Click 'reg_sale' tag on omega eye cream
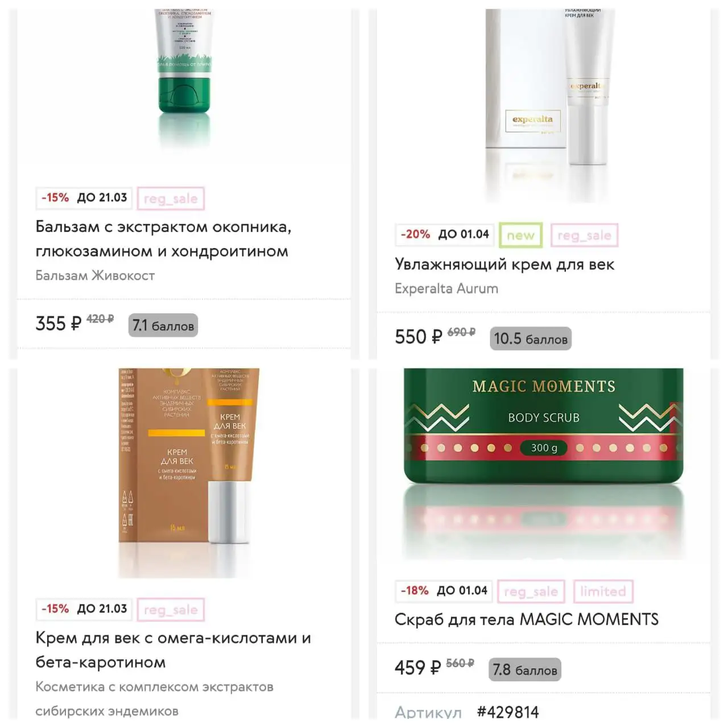The width and height of the screenshot is (728, 728). (x=171, y=610)
